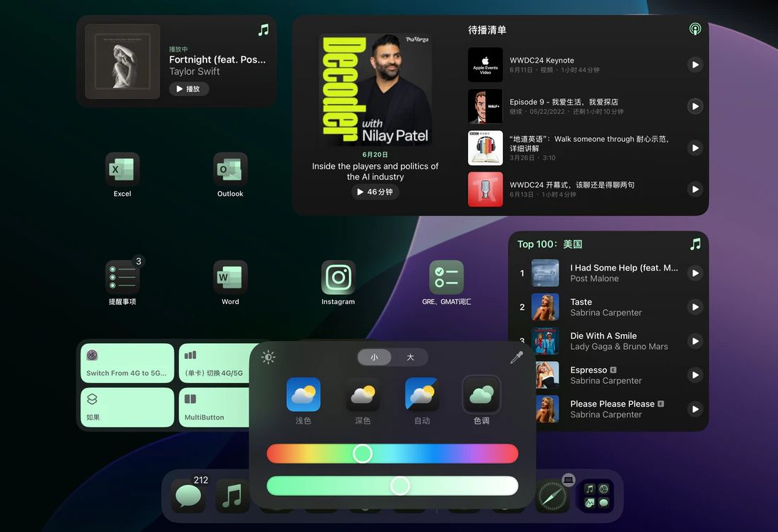Click the eyedropper icon in tint panel

coord(517,358)
